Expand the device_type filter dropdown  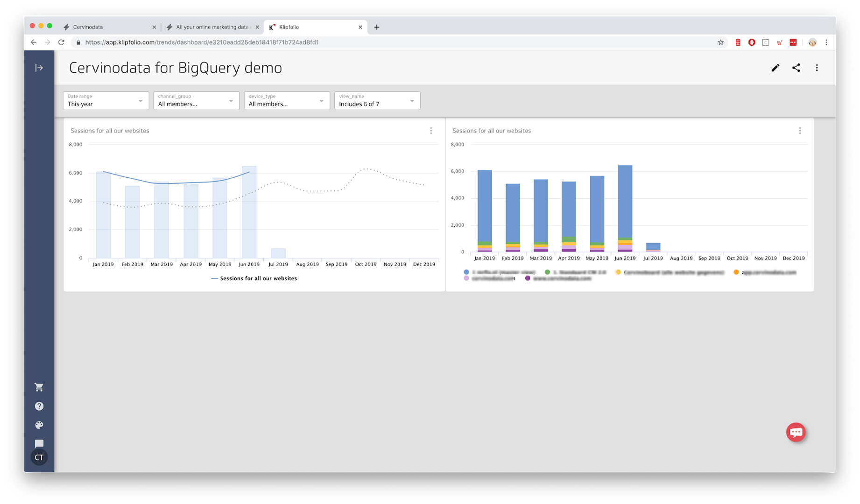287,101
